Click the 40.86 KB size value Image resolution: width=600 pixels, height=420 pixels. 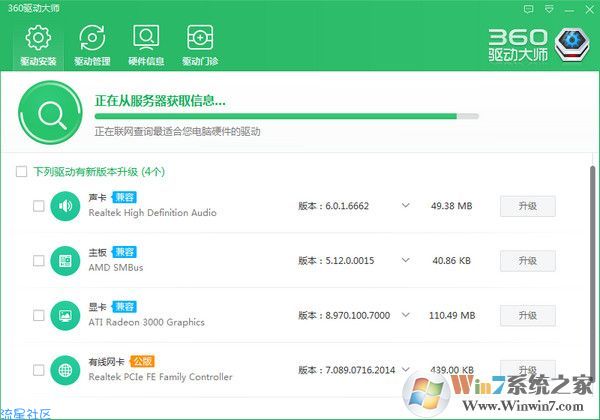click(452, 260)
